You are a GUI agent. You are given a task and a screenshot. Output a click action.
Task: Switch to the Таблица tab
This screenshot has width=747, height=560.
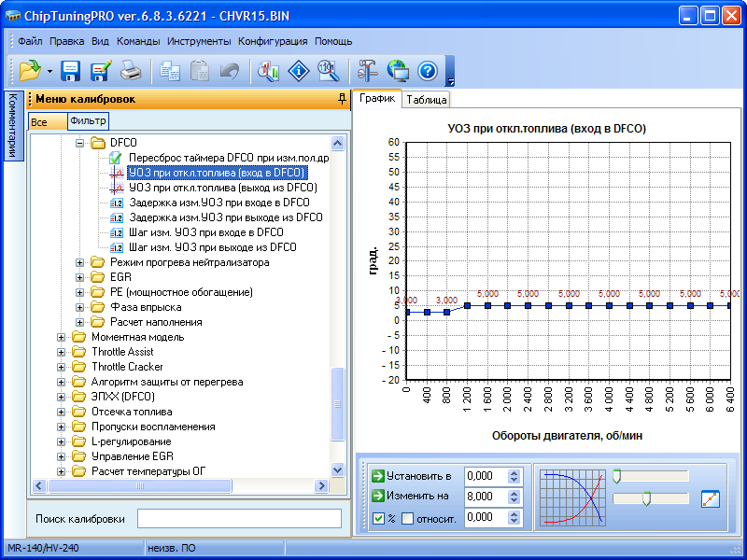point(427,100)
